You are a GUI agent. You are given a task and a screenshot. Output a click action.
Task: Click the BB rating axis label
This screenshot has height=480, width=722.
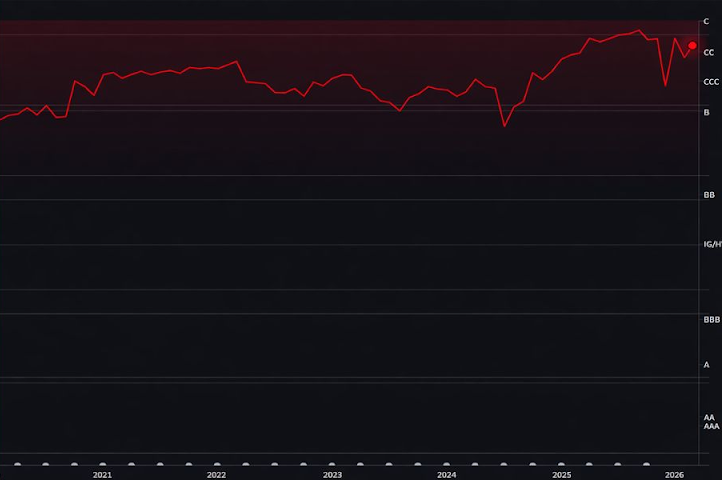point(709,195)
